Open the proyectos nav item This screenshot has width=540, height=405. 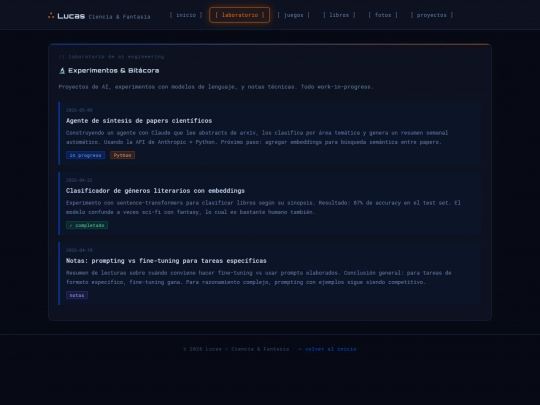click(432, 15)
